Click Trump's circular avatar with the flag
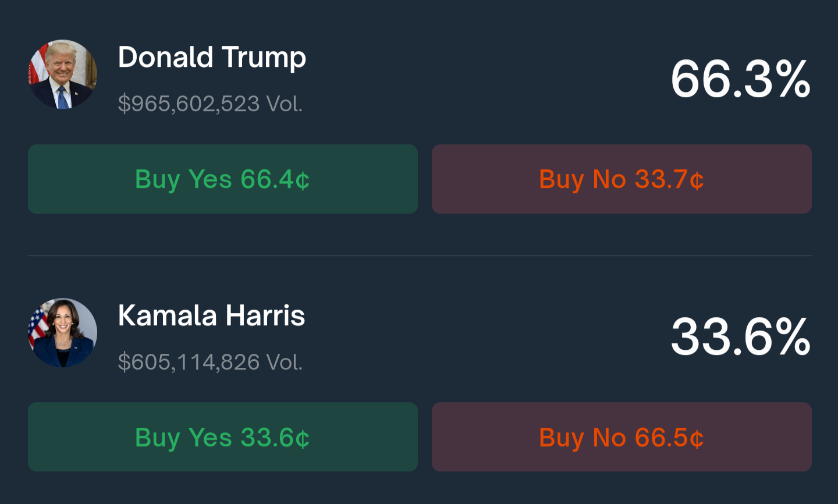Viewport: 838px width, 504px height. click(63, 74)
